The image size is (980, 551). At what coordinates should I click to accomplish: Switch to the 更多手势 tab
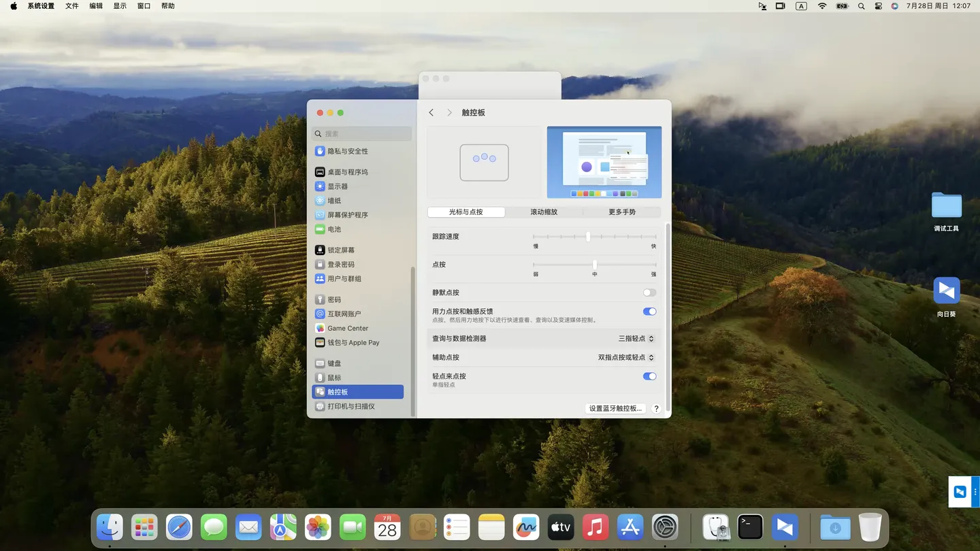[621, 212]
